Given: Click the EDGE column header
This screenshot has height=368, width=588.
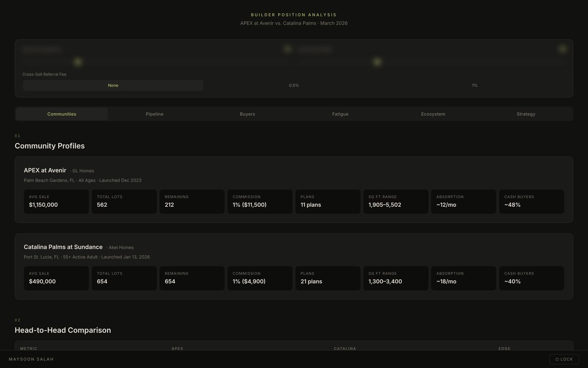Looking at the screenshot, I should 504,348.
